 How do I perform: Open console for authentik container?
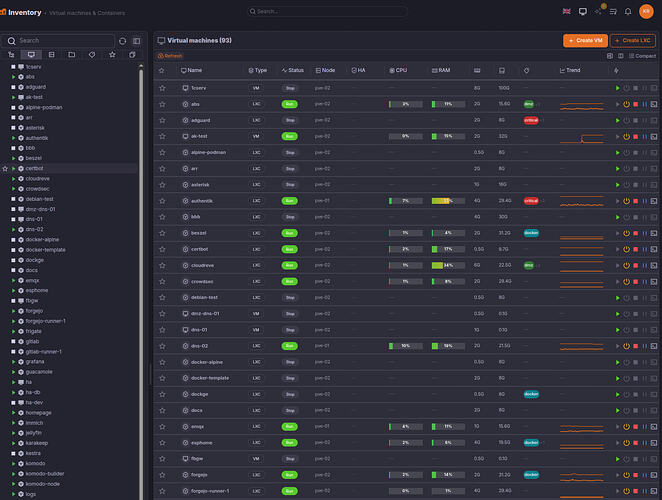(653, 200)
